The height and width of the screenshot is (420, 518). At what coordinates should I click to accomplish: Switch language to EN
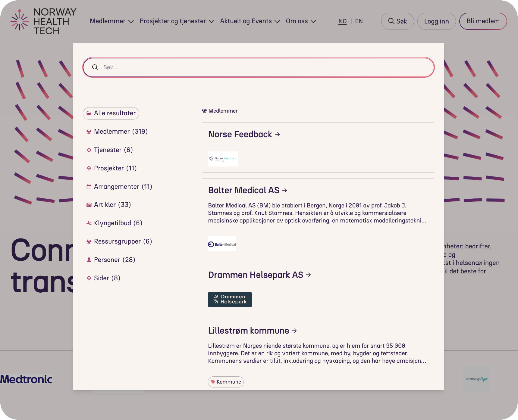coord(359,21)
